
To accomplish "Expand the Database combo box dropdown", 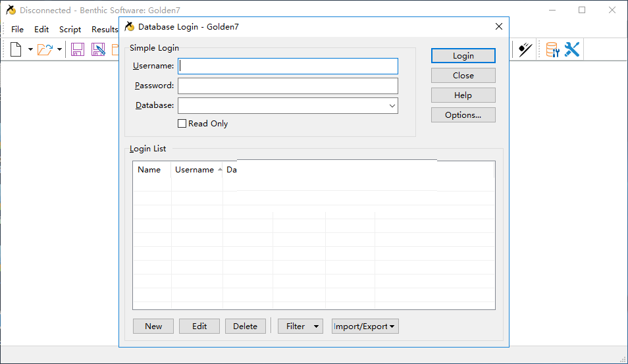I will [x=392, y=105].
